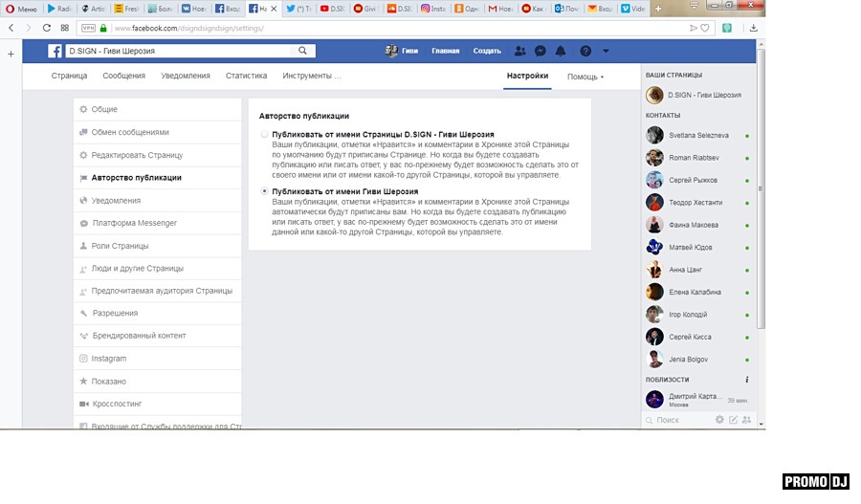Open chat with Svetlana Selezneva
This screenshot has width=861, height=504.
(x=697, y=136)
